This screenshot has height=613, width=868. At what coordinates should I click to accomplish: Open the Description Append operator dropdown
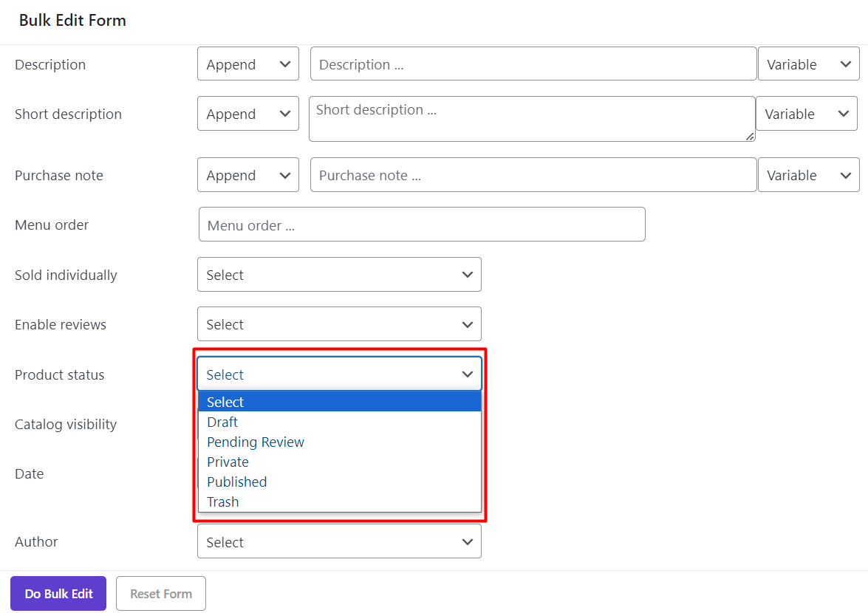tap(247, 64)
